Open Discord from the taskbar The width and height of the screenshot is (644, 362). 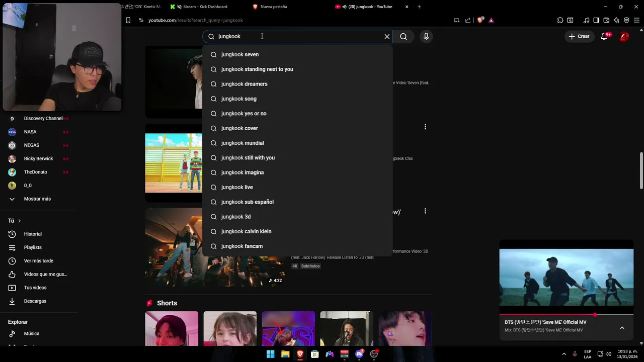point(359,354)
